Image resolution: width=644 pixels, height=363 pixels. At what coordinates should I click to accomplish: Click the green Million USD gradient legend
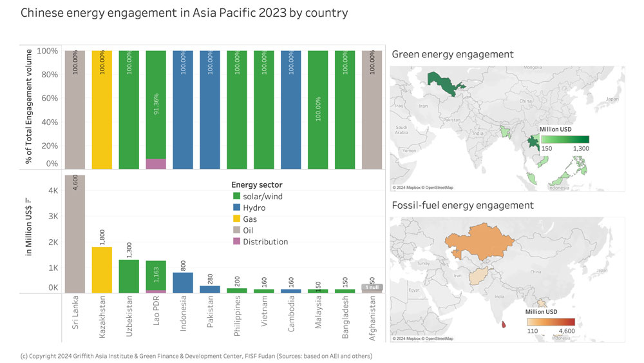click(564, 139)
